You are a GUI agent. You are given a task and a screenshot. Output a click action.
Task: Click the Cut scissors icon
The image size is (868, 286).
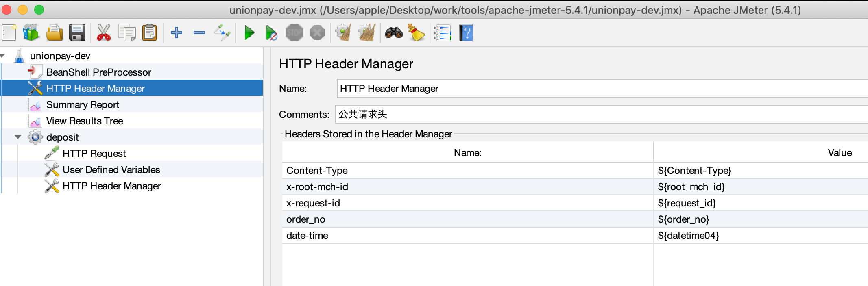tap(104, 32)
